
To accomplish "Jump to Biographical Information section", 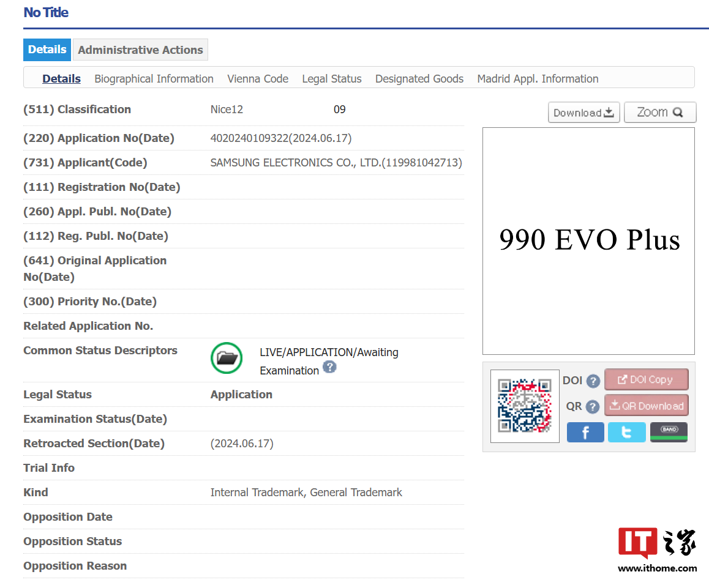I will click(x=154, y=79).
